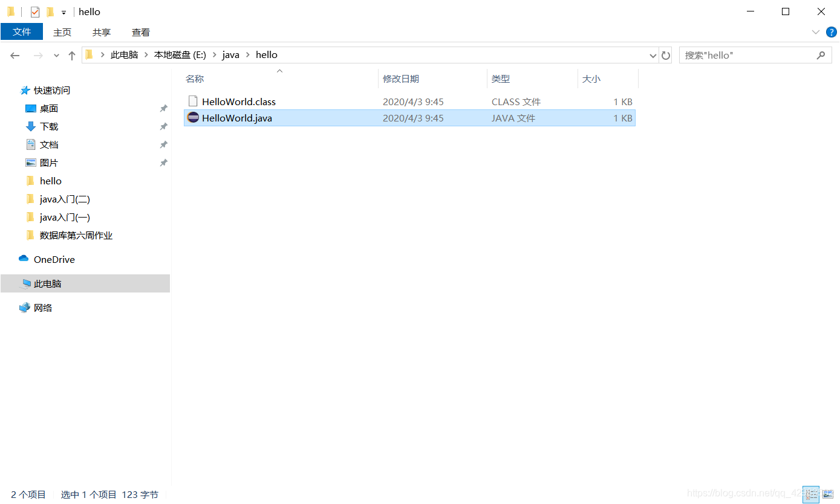Click the blue download arrow icon of 下载
Image resolution: width=840 pixels, height=504 pixels.
pyautogui.click(x=31, y=126)
